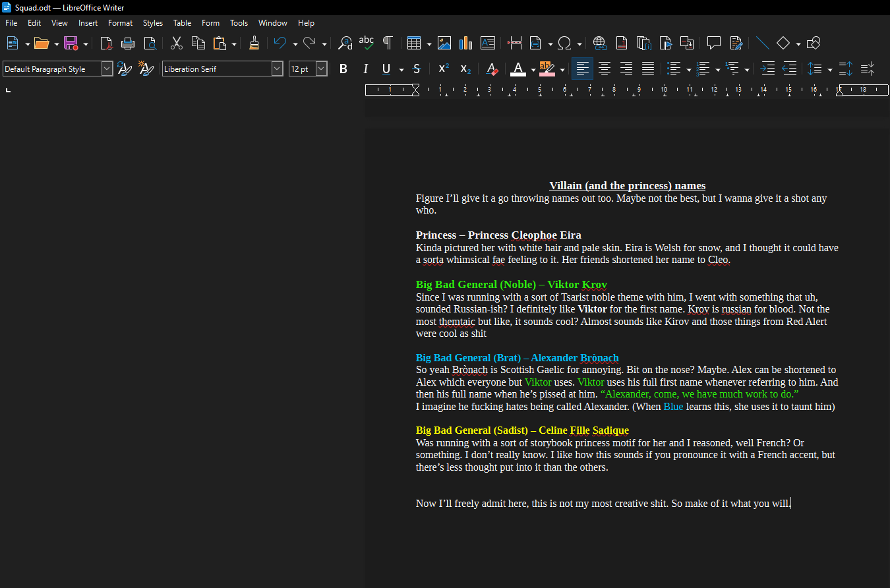Toggle the unordered bullet list
The image size is (890, 588).
pyautogui.click(x=674, y=69)
